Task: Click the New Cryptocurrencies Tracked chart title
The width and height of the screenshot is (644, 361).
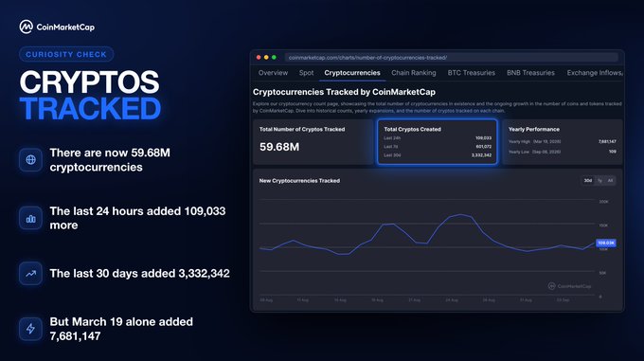Action: [299, 181]
